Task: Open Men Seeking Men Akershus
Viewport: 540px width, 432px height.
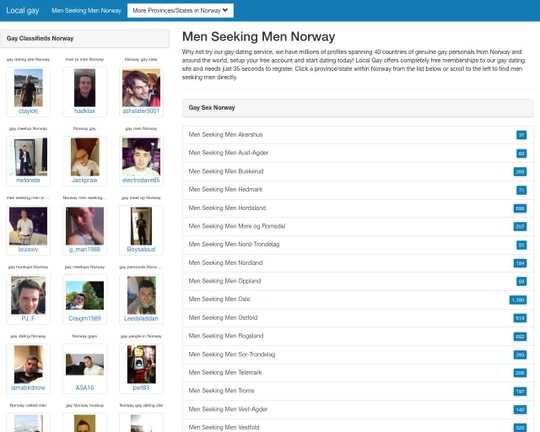Action: pyautogui.click(x=358, y=135)
